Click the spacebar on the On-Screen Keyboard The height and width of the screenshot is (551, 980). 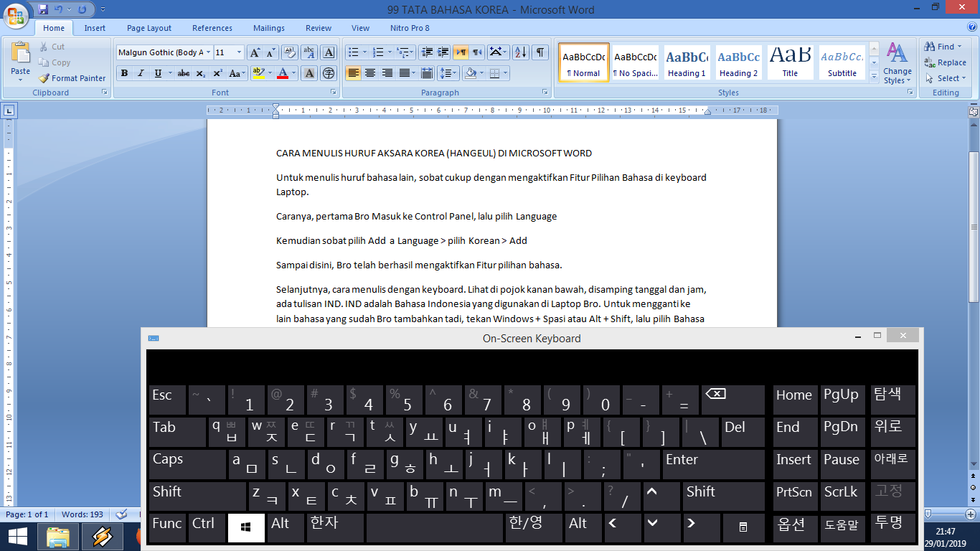tap(434, 528)
